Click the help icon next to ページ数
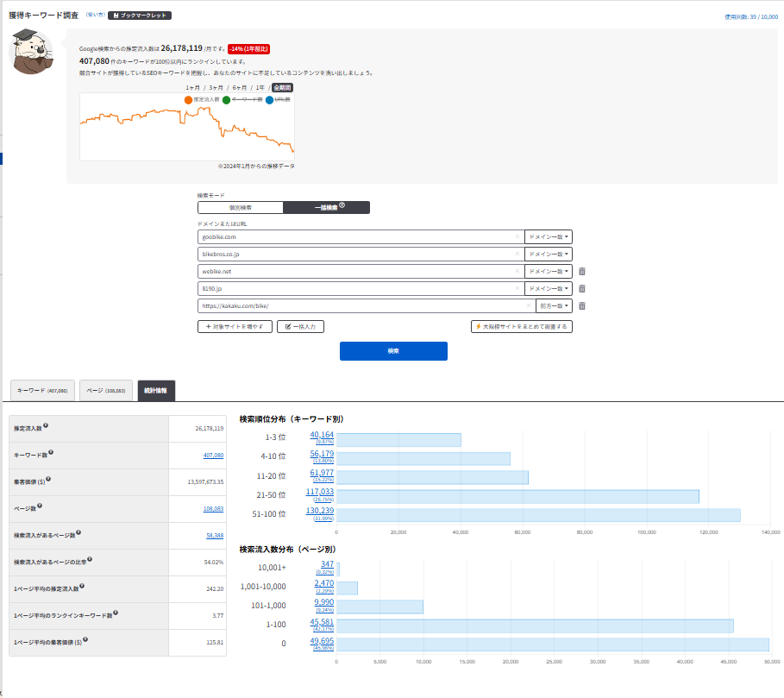 coord(39,507)
